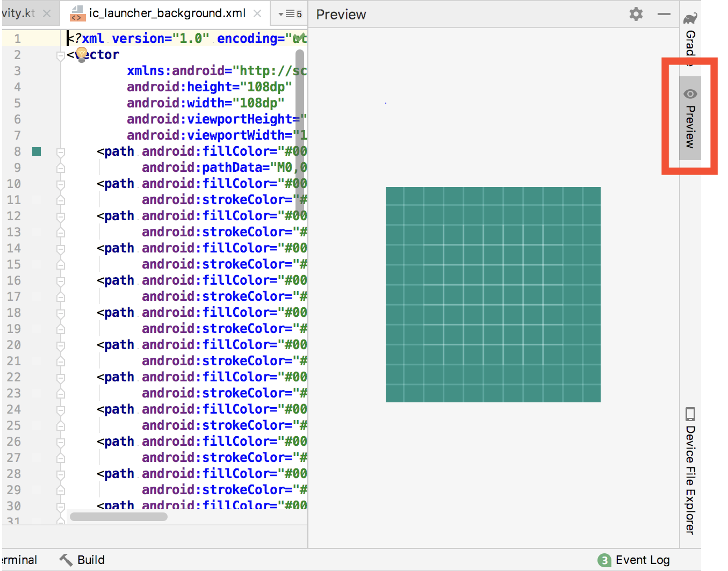This screenshot has height=571, width=728.
Task: Toggle the Preview tool window side tab
Action: [x=691, y=119]
